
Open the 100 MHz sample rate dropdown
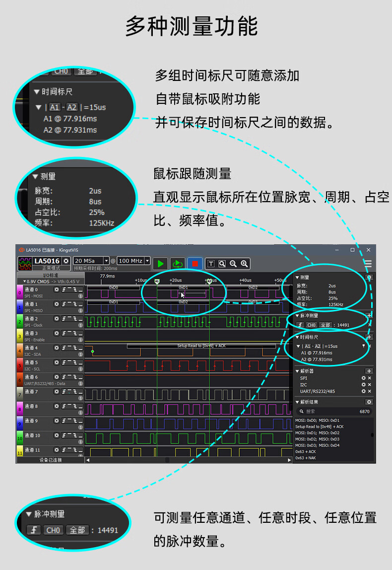[147, 261]
